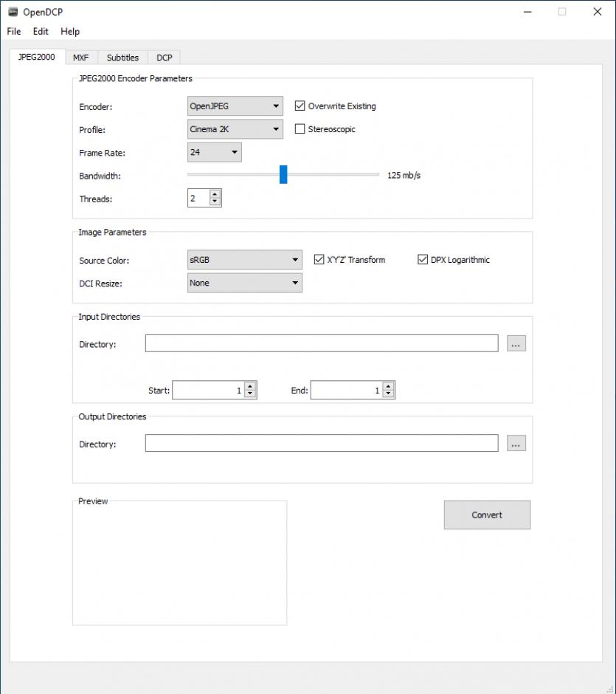This screenshot has height=694, width=616.
Task: Decrement the Start frame value
Action: point(250,394)
